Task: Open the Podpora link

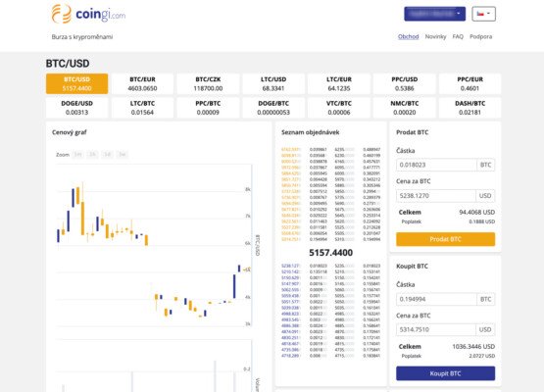Action: pyautogui.click(x=480, y=36)
